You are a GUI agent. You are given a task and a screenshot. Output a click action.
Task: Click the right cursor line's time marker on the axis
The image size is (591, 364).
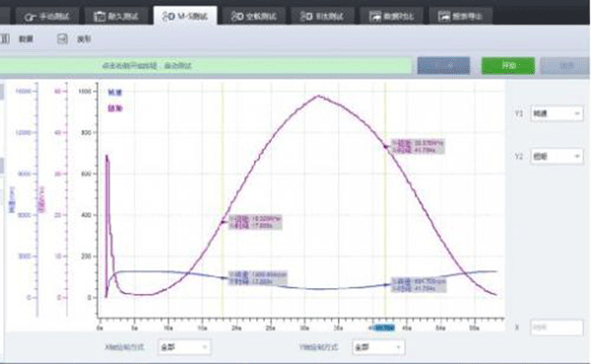click(x=382, y=328)
